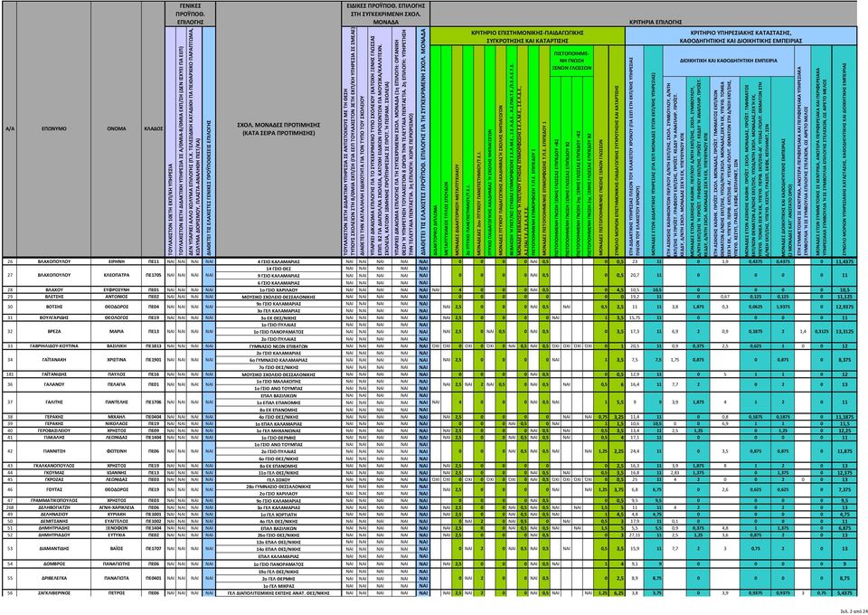Select surname cell ΒΡΕΖΑ
868x615 pixels.
pyautogui.click(x=53, y=331)
